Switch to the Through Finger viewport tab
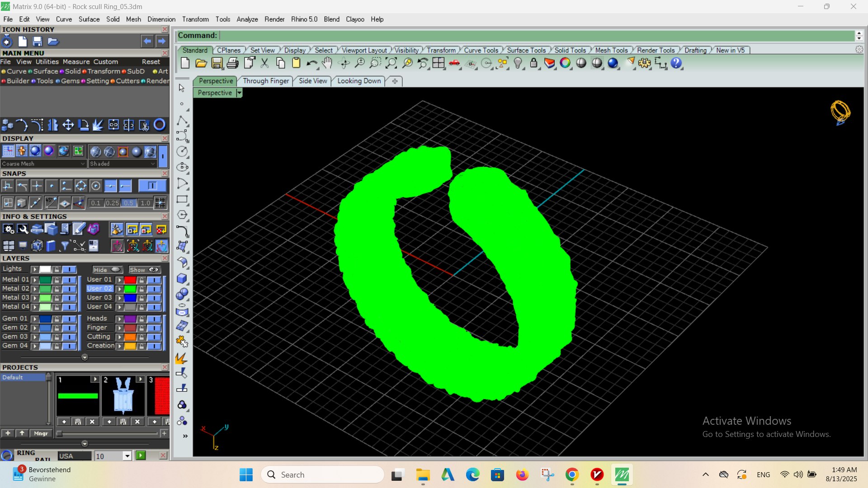This screenshot has width=868, height=488. click(266, 81)
